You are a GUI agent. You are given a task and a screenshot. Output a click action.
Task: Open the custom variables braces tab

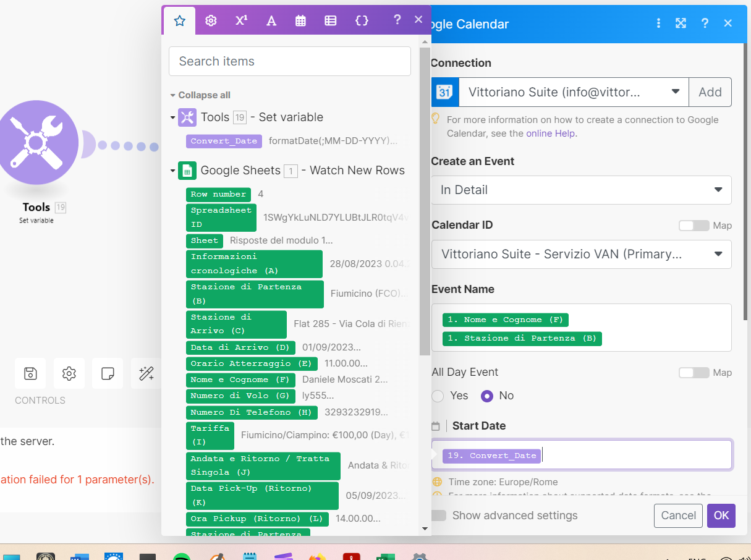point(362,20)
